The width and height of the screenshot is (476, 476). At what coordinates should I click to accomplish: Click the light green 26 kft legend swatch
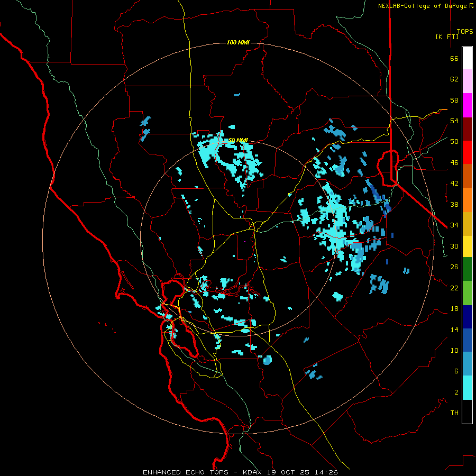point(467,293)
